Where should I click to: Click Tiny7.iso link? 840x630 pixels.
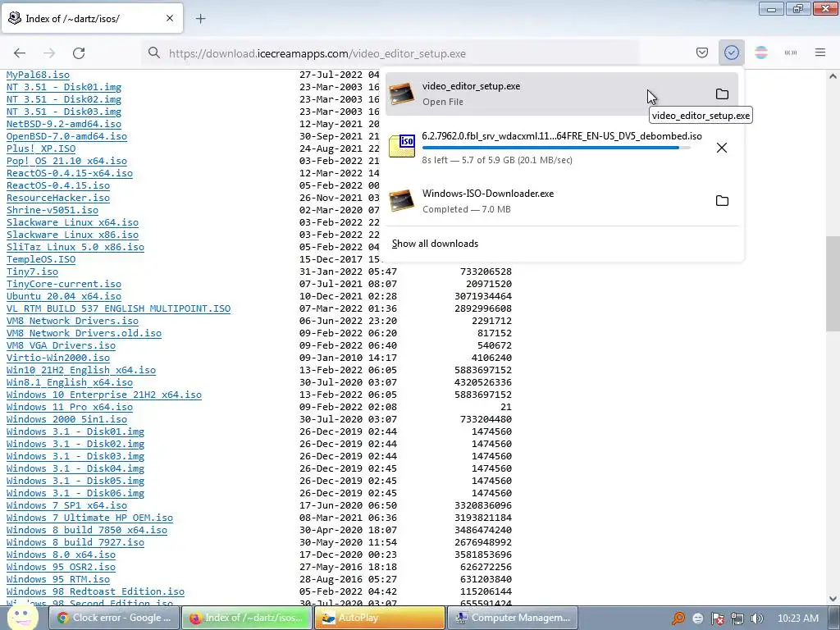tap(32, 272)
